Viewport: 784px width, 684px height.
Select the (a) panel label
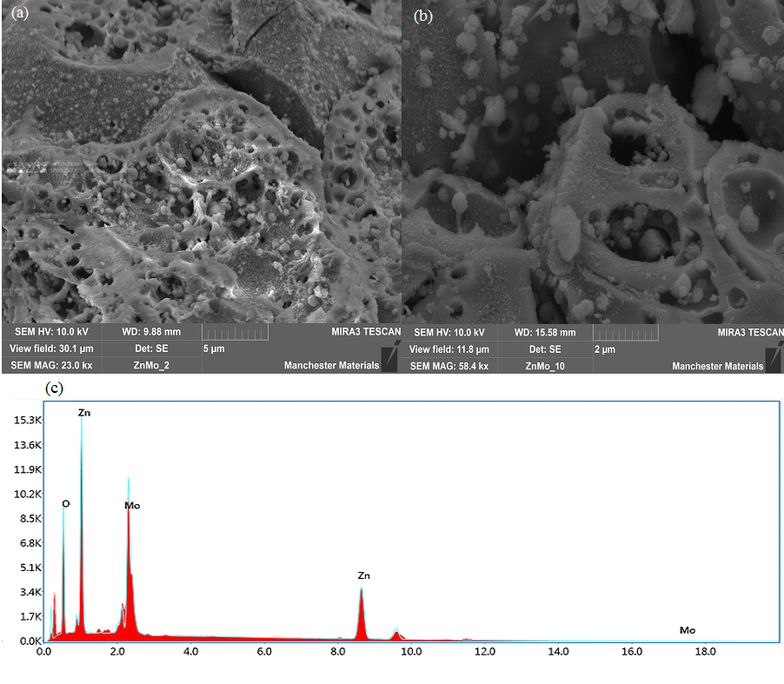(20, 12)
